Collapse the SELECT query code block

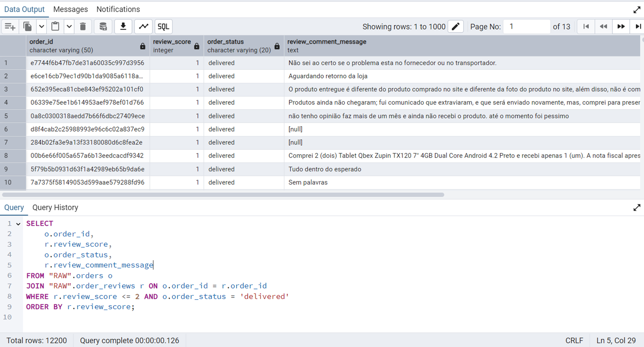click(18, 224)
